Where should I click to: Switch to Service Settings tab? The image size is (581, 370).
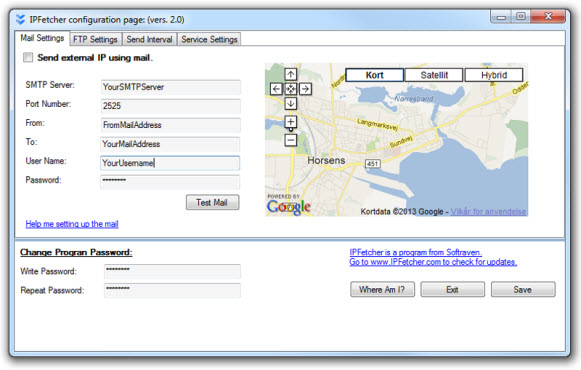click(209, 39)
